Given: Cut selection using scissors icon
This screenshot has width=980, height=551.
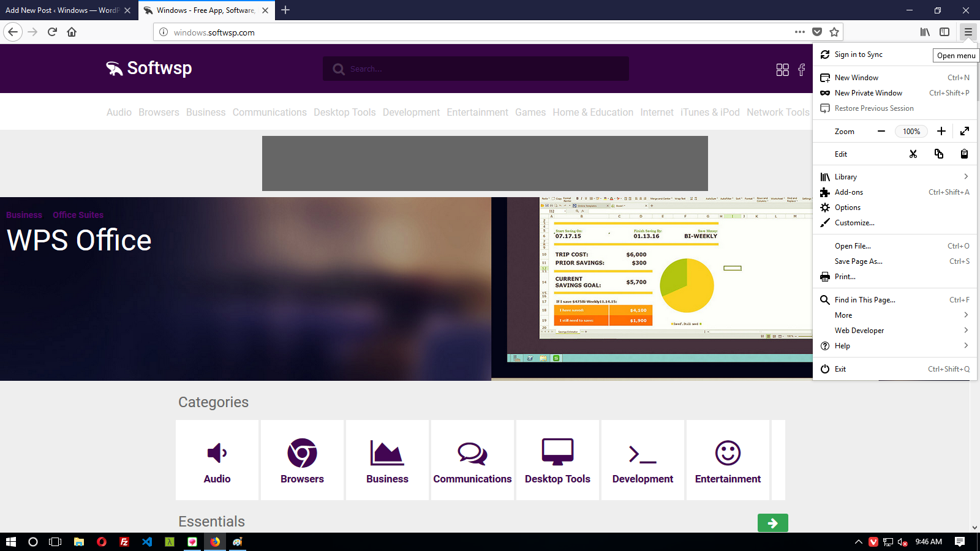Looking at the screenshot, I should pos(913,154).
